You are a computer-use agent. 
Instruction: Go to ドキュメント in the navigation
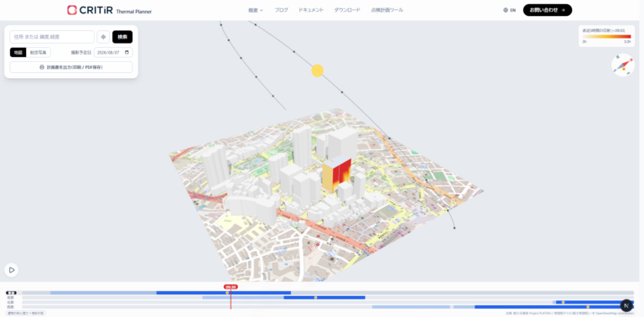[311, 10]
